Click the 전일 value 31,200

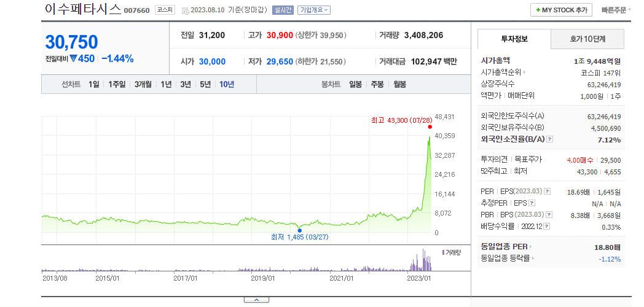[x=212, y=35]
